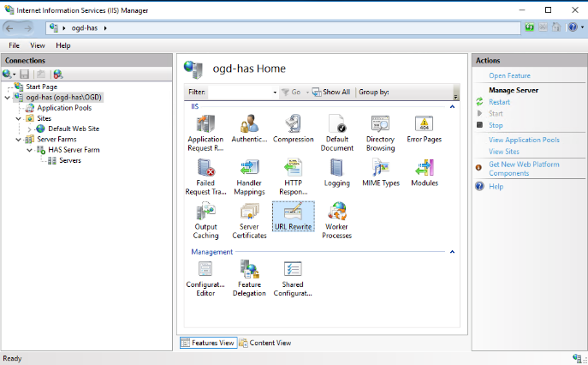The width and height of the screenshot is (588, 365).
Task: Open Worker Processes feature
Action: (x=336, y=221)
